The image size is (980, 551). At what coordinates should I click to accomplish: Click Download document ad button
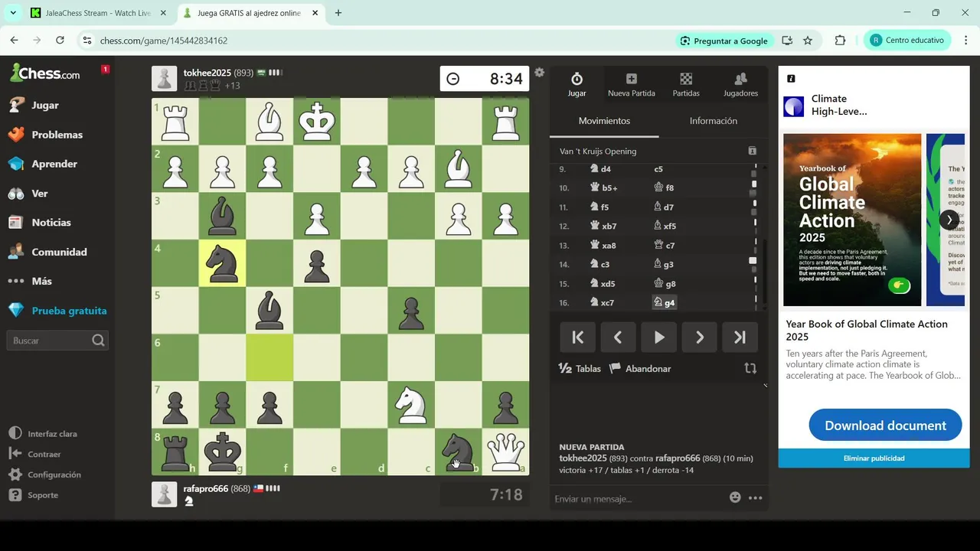(885, 425)
